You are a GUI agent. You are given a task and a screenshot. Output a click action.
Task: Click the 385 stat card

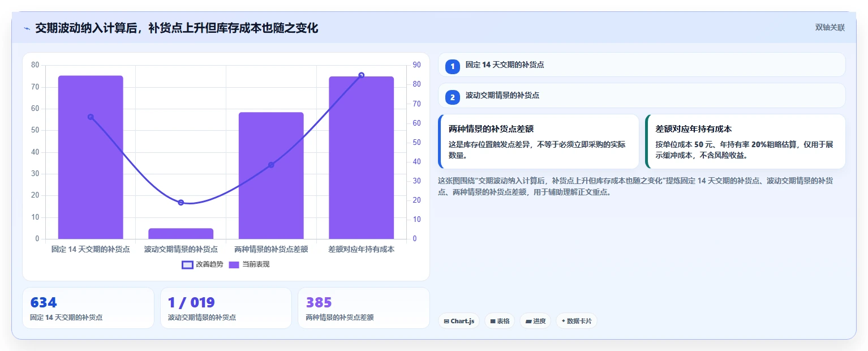click(x=364, y=308)
